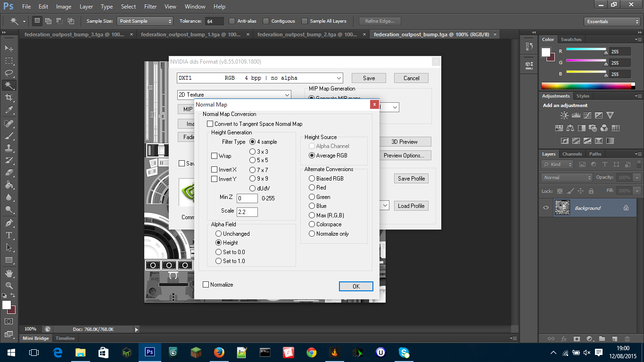Open the Essentials workspace dropdown
Screen dimensions: 644x362
coord(612,22)
